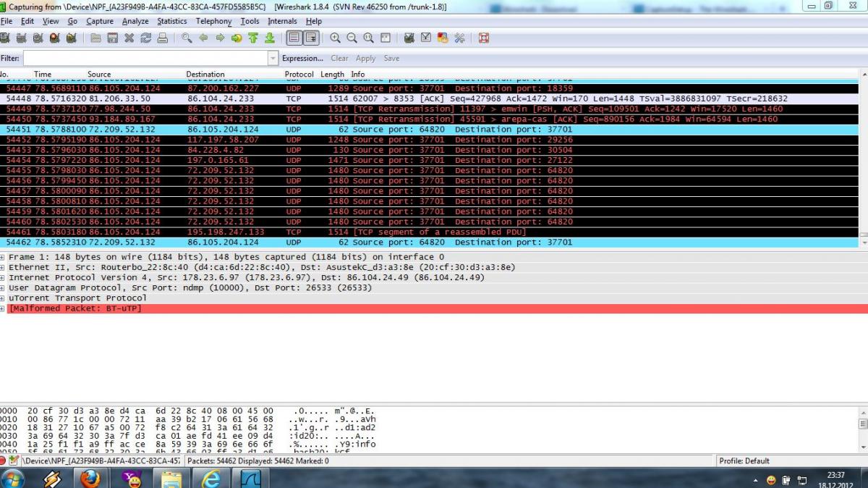868x488 pixels.
Task: Click the Clear filter button
Action: click(339, 58)
